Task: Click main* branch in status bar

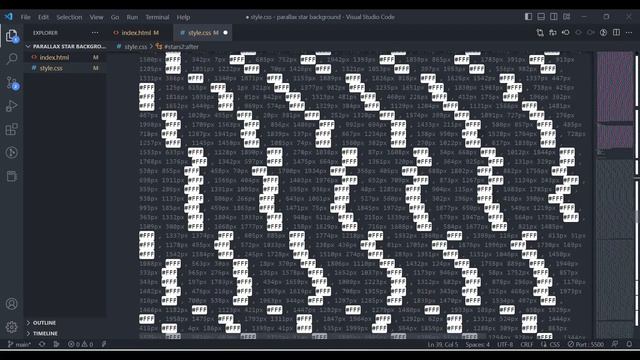Action: click(x=20, y=344)
